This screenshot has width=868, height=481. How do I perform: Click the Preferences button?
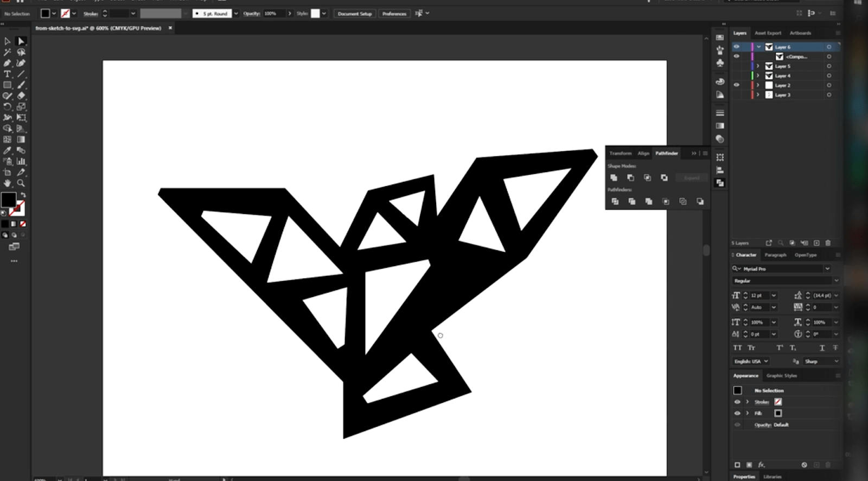(x=394, y=14)
